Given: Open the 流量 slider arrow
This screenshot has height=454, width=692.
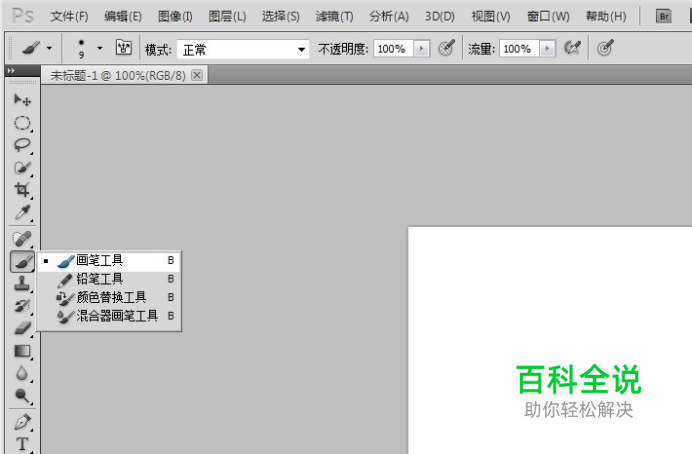Looking at the screenshot, I should 547,49.
